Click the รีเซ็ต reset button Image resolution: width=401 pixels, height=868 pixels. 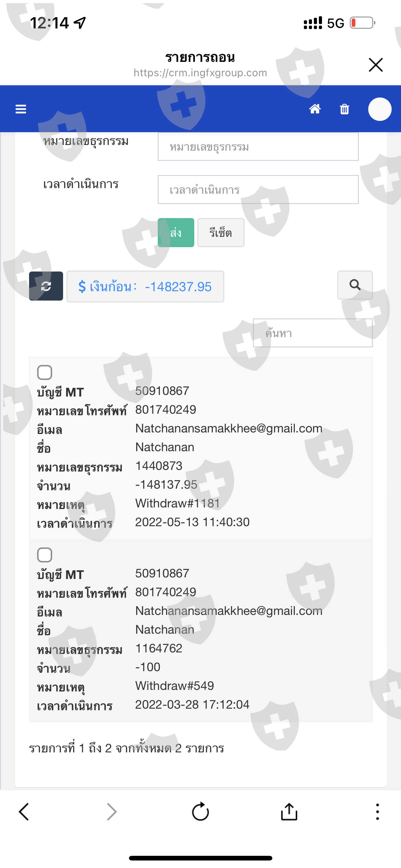pyautogui.click(x=221, y=232)
